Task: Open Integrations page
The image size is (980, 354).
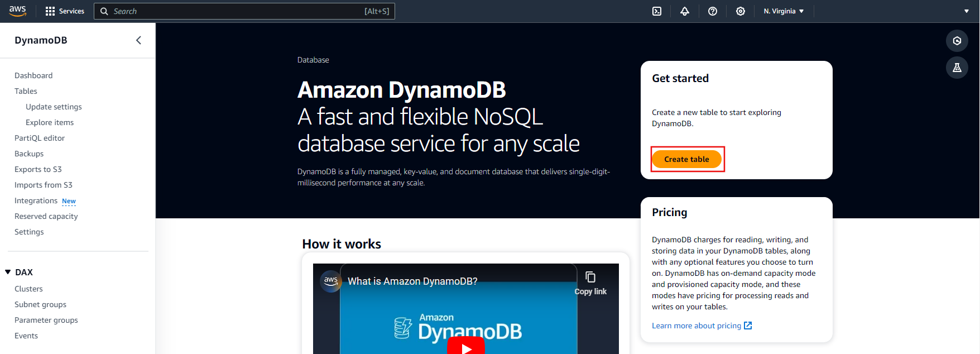Action: click(36, 200)
